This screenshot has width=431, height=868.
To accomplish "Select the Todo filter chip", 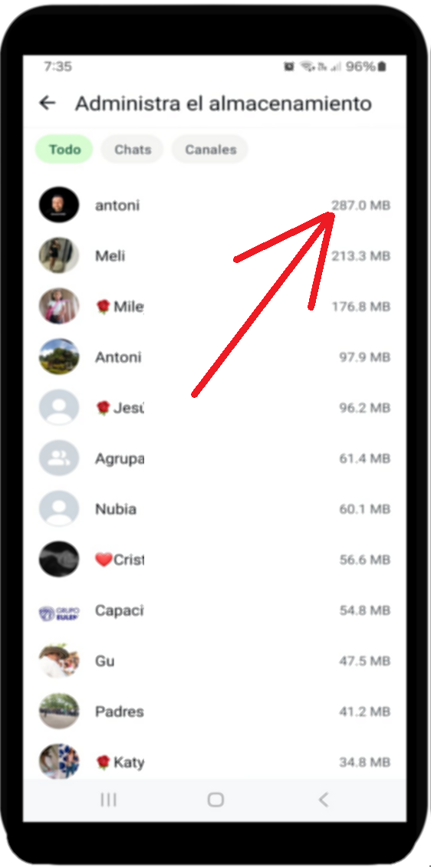I will tap(64, 150).
